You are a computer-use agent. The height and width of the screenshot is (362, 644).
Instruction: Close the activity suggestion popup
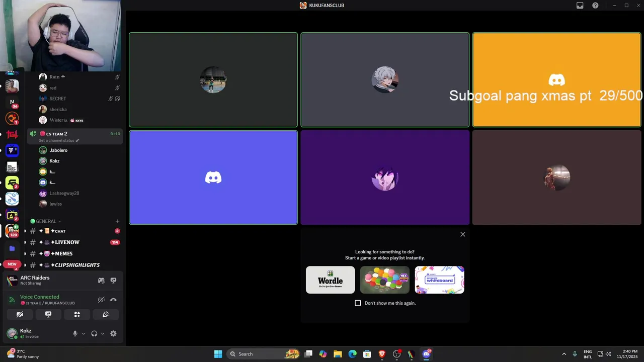(463, 234)
